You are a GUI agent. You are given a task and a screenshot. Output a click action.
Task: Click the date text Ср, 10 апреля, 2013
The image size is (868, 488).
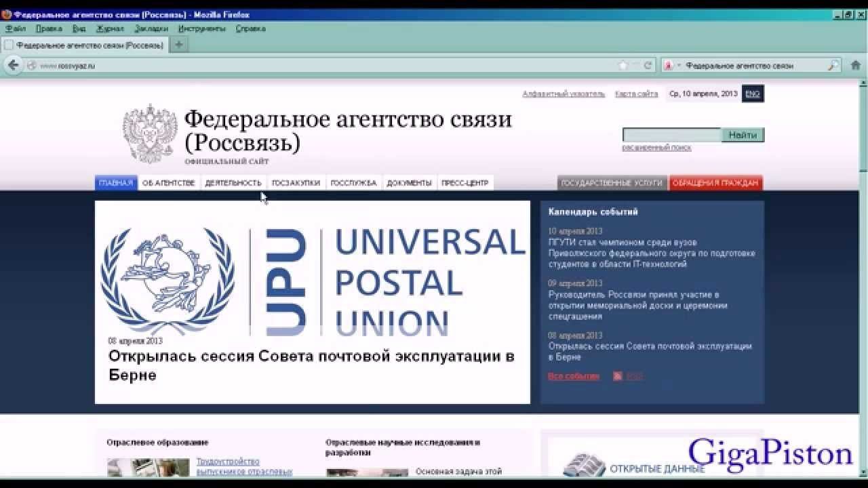point(703,94)
